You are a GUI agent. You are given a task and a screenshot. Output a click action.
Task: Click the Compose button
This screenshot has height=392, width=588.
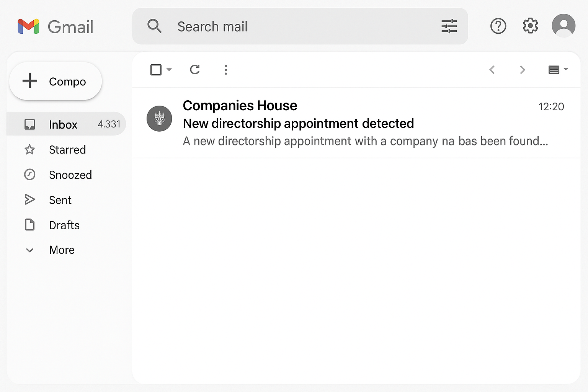pyautogui.click(x=56, y=81)
